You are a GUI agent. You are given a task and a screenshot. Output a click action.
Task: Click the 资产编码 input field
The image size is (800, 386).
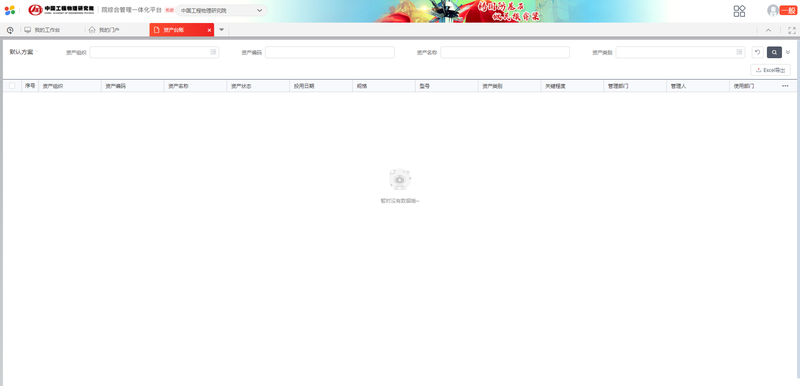tap(330, 52)
